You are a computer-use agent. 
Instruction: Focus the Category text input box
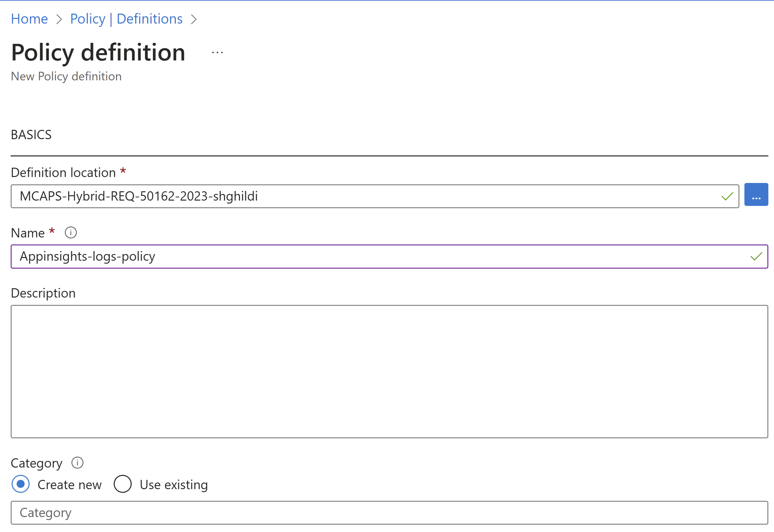389,513
